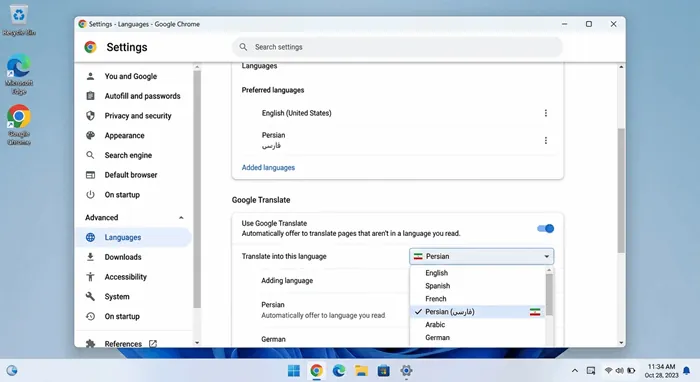The height and width of the screenshot is (382, 700).
Task: Choose Spanish from the language list
Action: [x=438, y=286]
